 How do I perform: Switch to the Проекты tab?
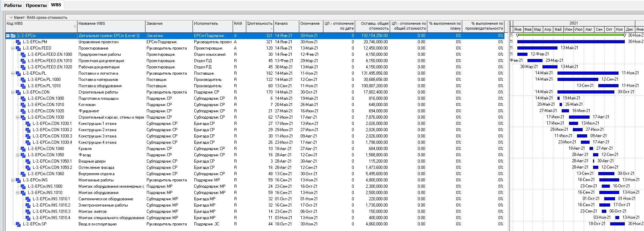36,5
